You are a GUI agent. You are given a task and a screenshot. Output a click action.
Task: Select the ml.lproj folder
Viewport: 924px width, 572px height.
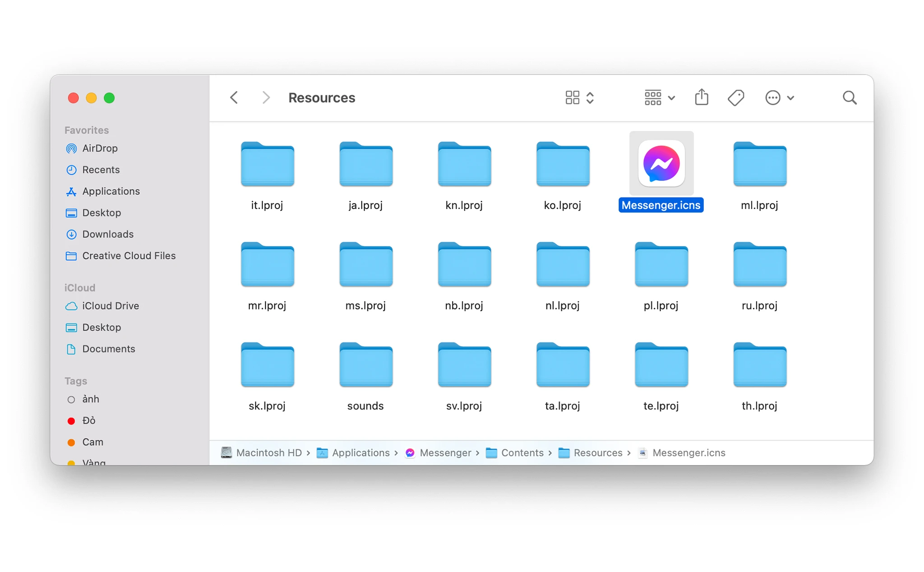760,164
